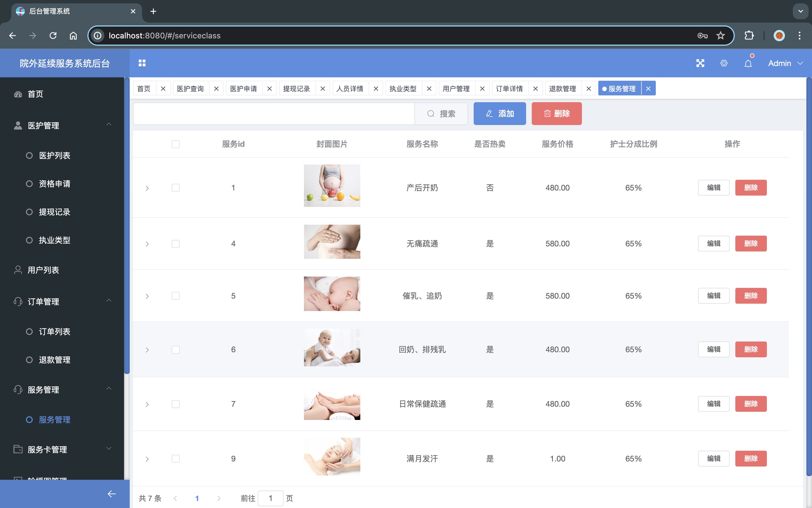Close the 提现记录 tag
This screenshot has width=812, height=508.
323,89
